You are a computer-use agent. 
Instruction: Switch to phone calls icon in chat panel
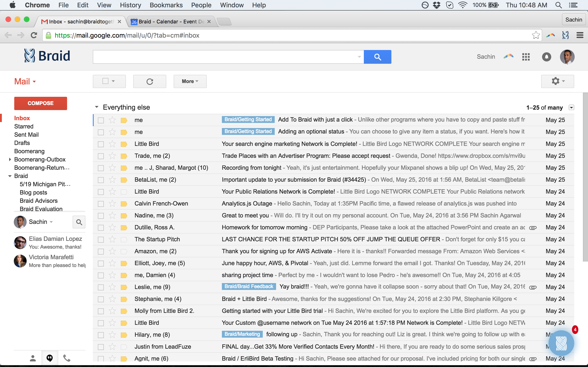[x=67, y=358]
